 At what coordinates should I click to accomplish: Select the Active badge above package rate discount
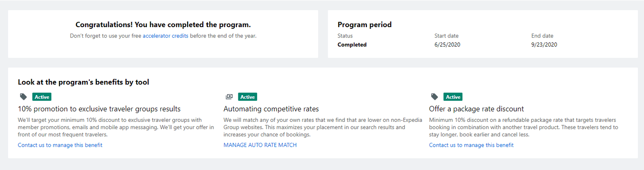(x=453, y=97)
